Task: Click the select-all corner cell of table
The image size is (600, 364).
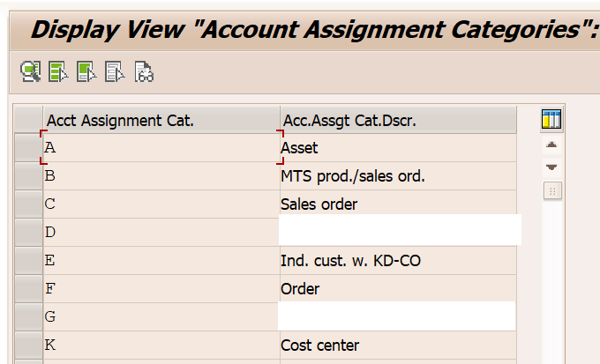Action: (x=29, y=120)
